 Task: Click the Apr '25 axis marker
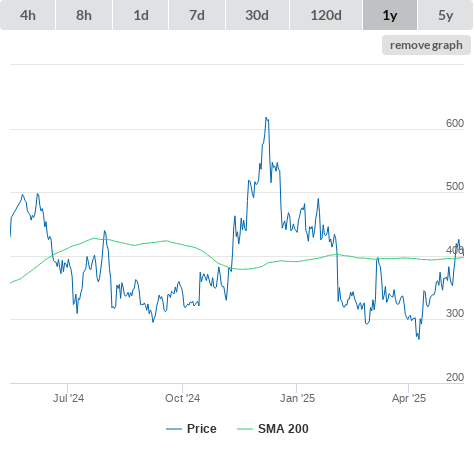pos(409,398)
